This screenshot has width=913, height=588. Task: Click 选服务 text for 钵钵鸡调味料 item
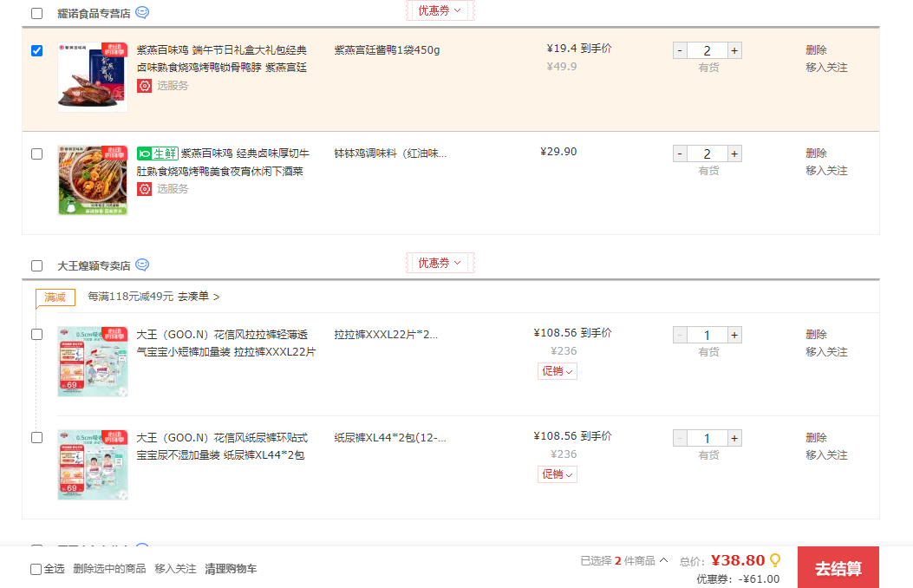[x=173, y=188]
